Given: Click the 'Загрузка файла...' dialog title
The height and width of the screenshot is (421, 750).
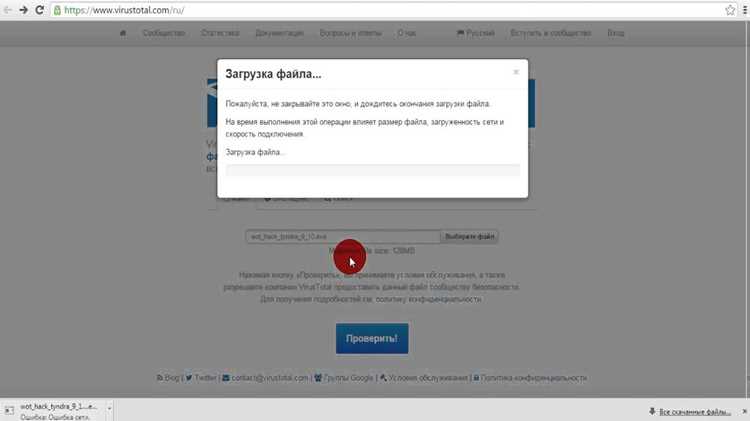Looking at the screenshot, I should click(x=274, y=74).
